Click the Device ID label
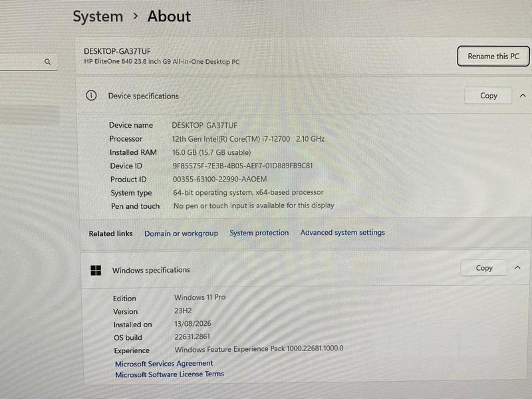 126,166
